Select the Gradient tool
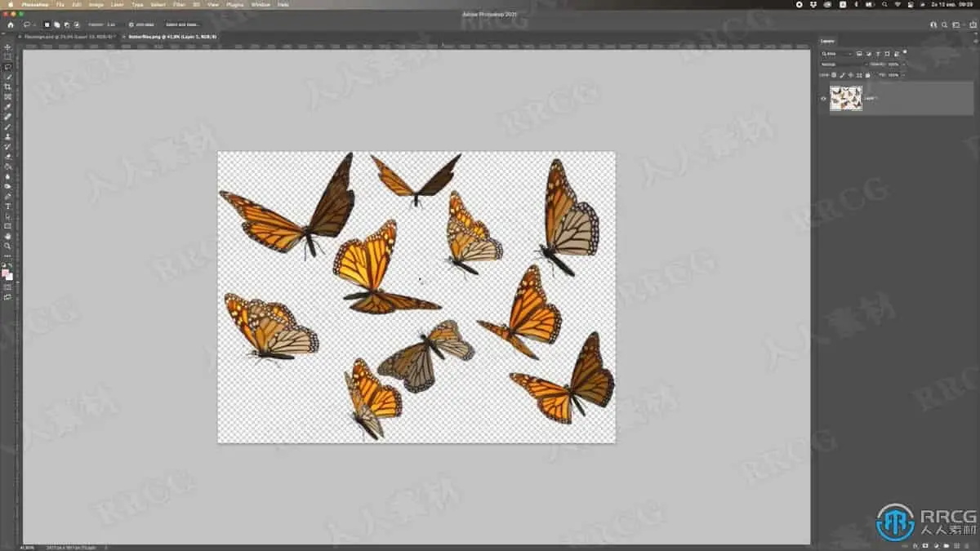This screenshot has height=551, width=980. click(7, 166)
